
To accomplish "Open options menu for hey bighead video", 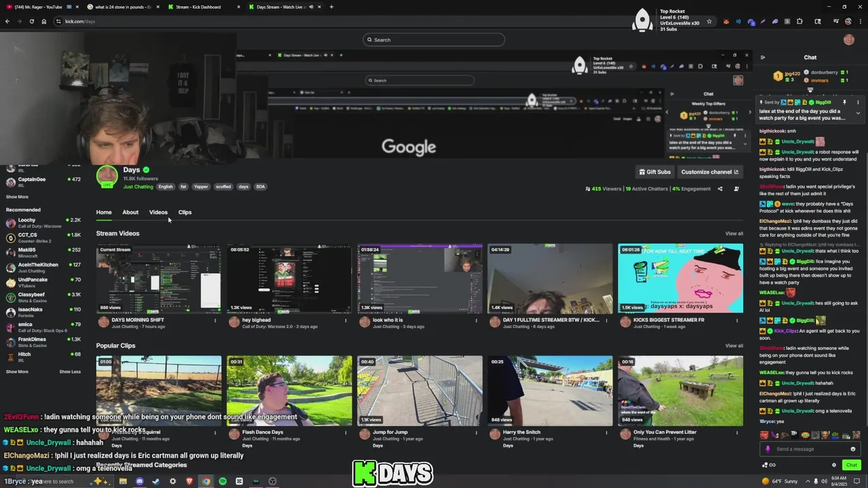I will click(x=346, y=320).
